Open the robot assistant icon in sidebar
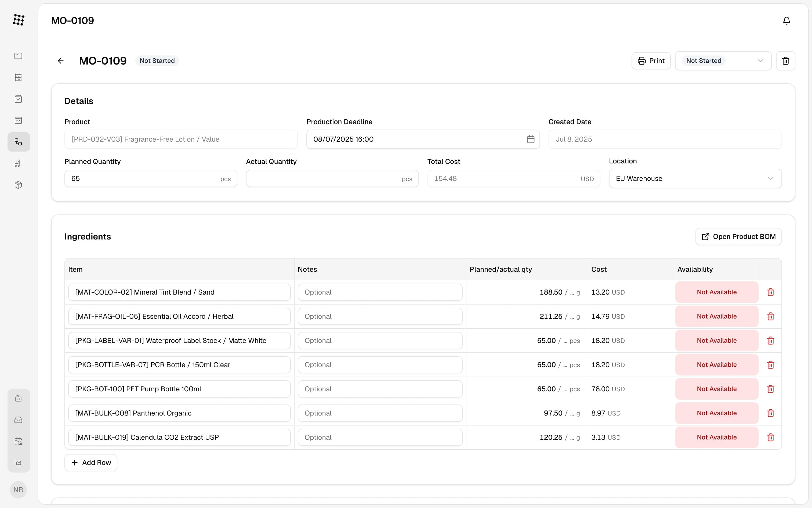 (19, 398)
